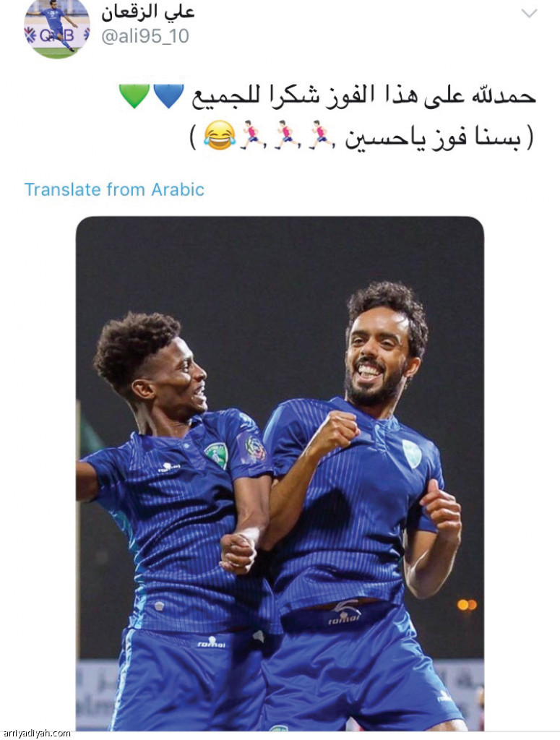Click the blue heart emoji
560x740 pixels.
click(169, 96)
